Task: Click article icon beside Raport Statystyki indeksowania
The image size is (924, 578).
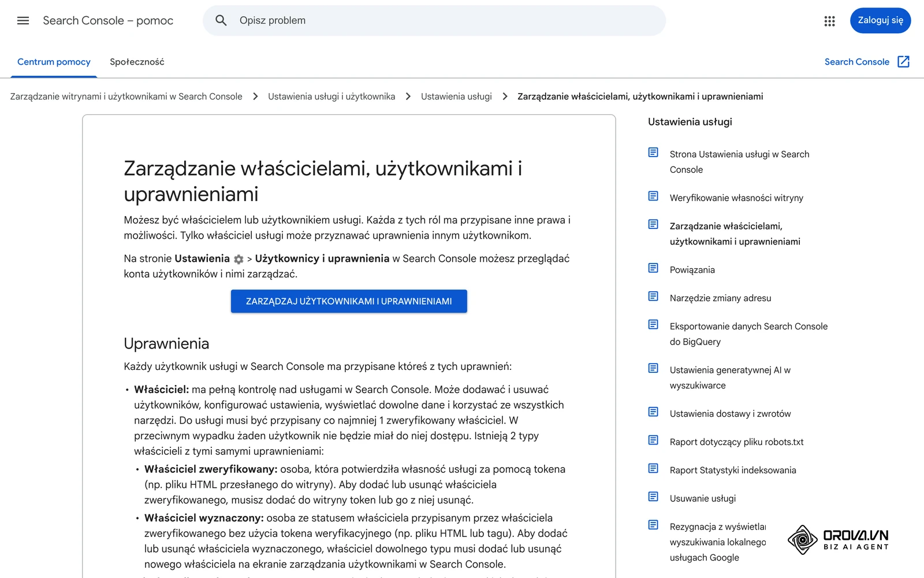Action: 653,469
